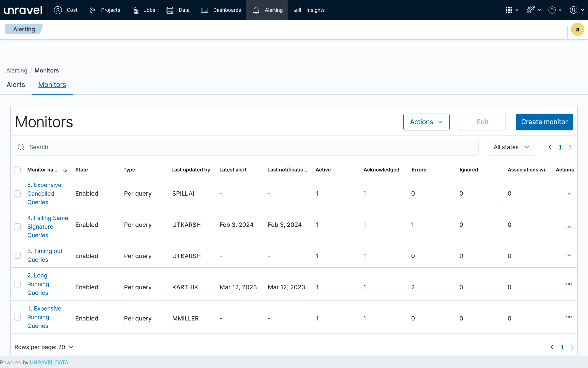The height and width of the screenshot is (368, 588).
Task: Click sort arrow on Monitor name column
Action: [x=65, y=170]
